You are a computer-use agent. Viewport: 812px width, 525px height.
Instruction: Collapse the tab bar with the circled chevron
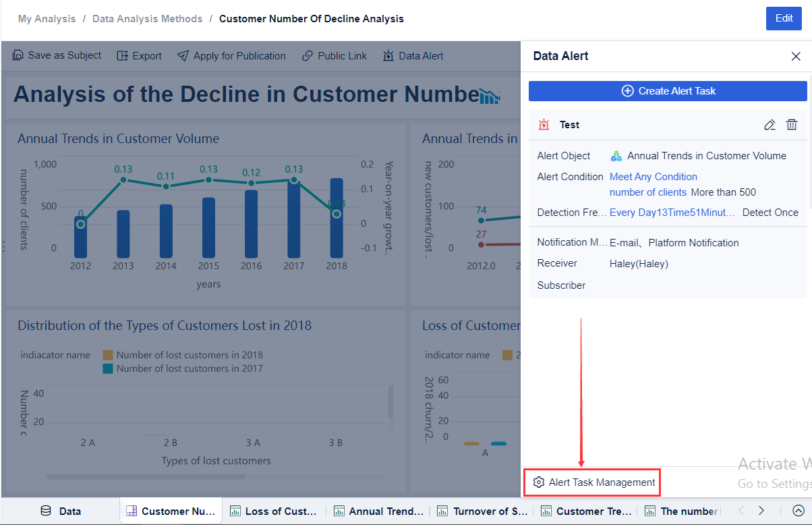tap(798, 511)
